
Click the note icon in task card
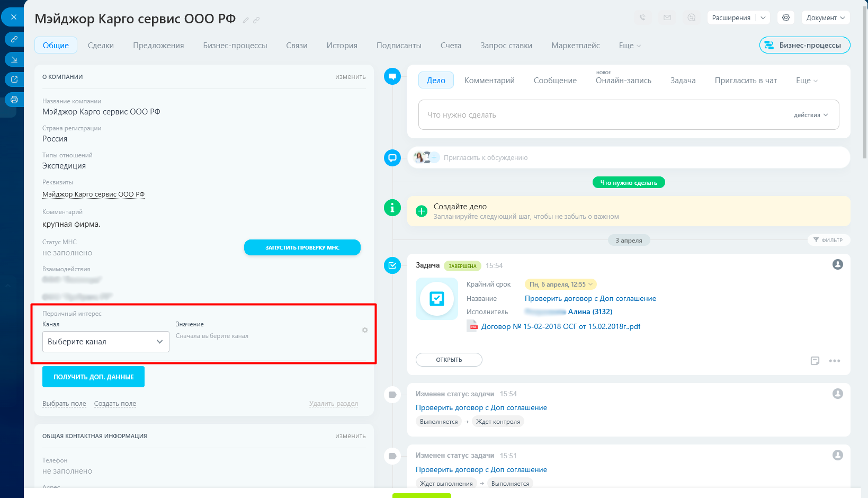815,361
